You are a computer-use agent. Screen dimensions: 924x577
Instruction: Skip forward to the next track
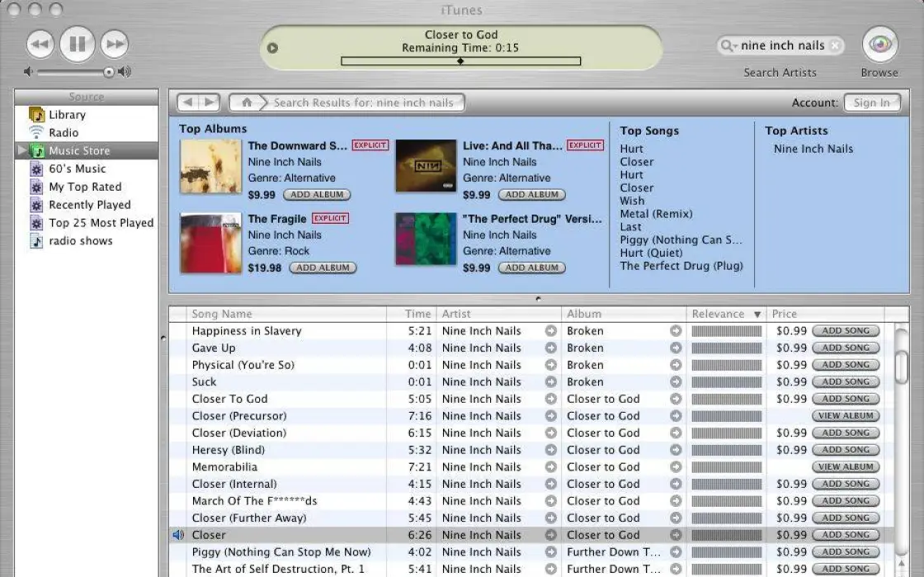coord(115,45)
